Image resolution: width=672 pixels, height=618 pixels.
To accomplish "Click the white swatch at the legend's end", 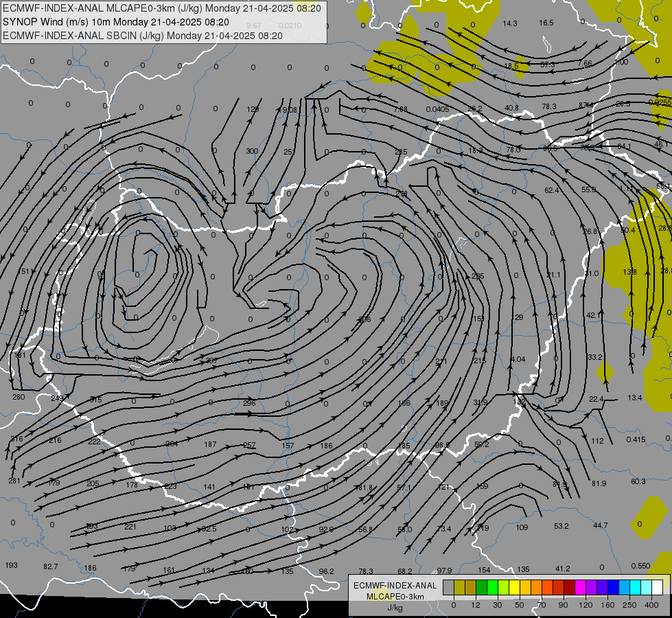I will tap(657, 587).
